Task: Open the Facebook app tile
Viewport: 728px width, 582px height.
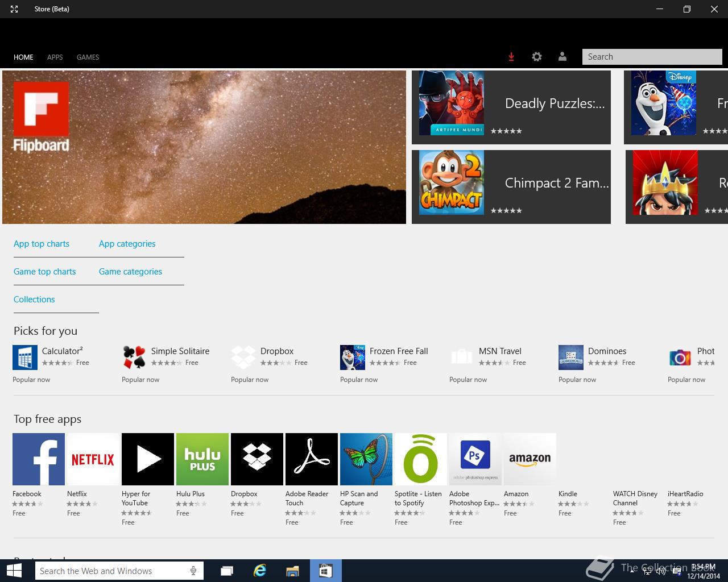Action: (39, 459)
